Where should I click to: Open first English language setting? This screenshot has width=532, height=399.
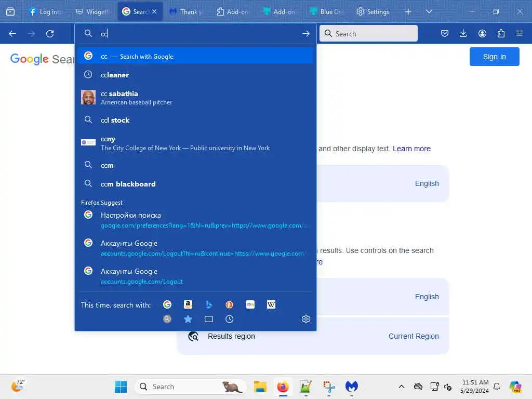(427, 183)
